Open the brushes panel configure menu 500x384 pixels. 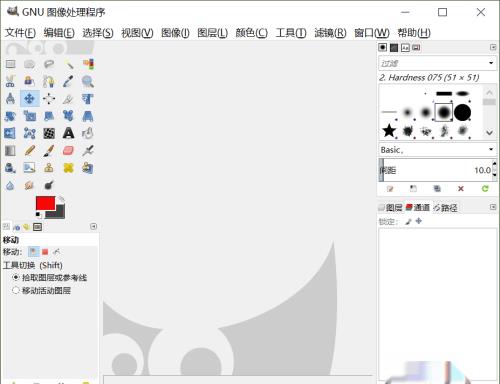[x=493, y=47]
